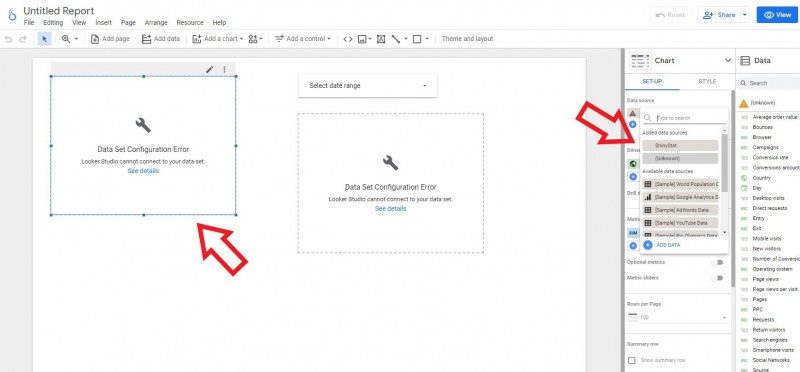800x372 pixels.
Task: Open the Editing menu
Action: tap(53, 23)
